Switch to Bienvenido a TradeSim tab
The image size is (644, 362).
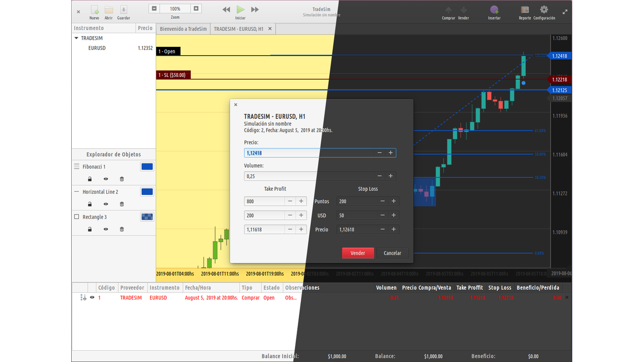tap(183, 29)
